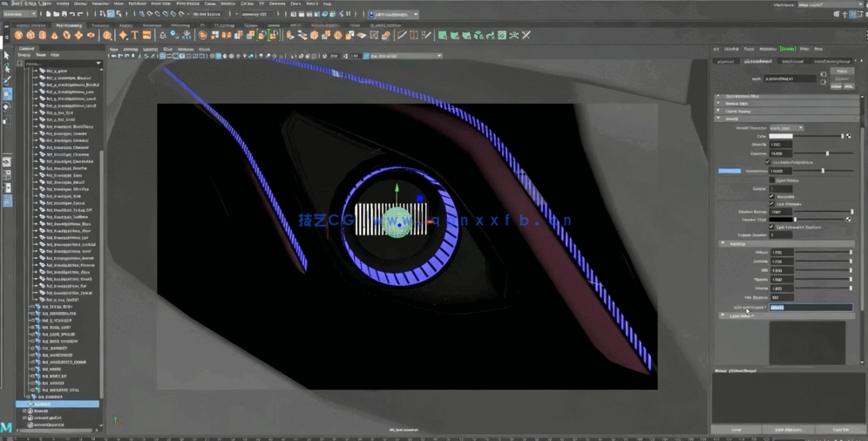The width and height of the screenshot is (868, 441).
Task: Switch to the Poly Modeling shelf tab
Action: point(69,25)
